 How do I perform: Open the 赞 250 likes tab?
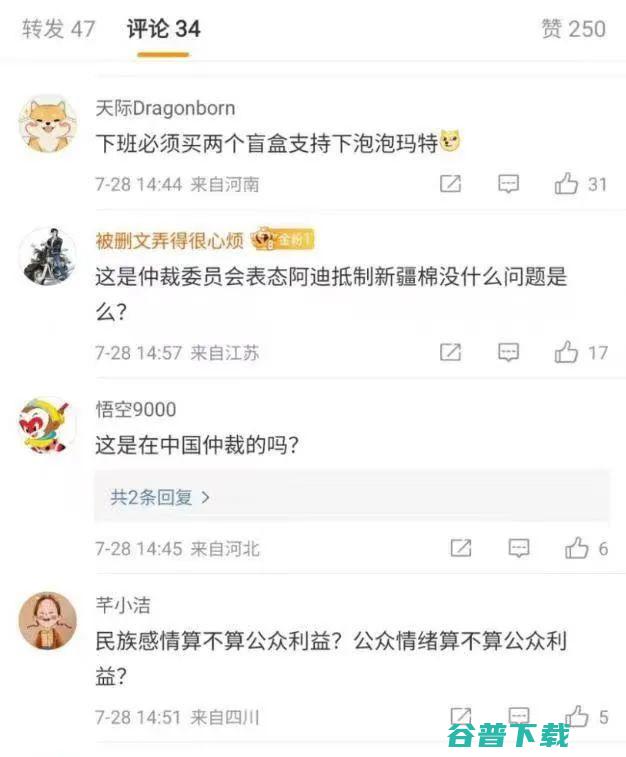coord(573,29)
